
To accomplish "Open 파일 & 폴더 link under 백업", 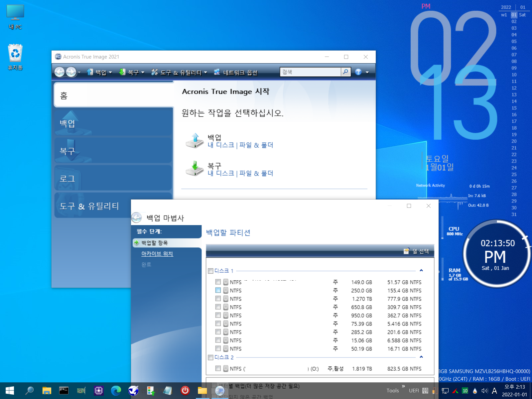I will (x=256, y=145).
